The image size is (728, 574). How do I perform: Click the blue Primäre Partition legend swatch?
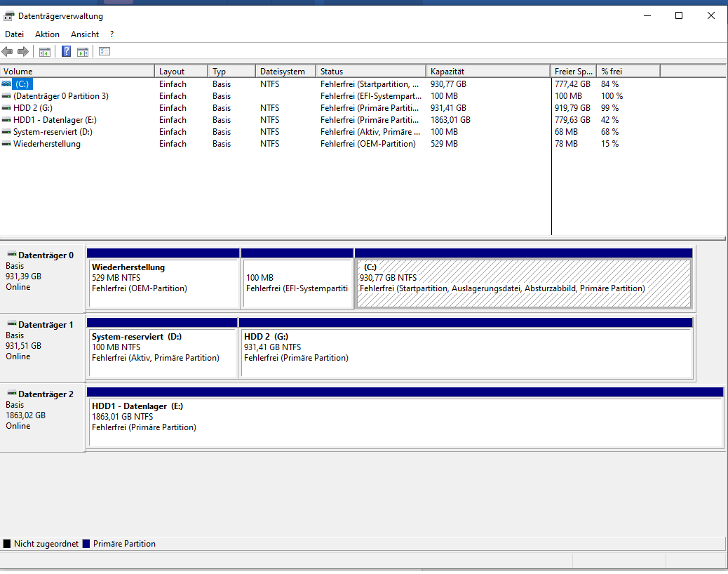pos(86,544)
